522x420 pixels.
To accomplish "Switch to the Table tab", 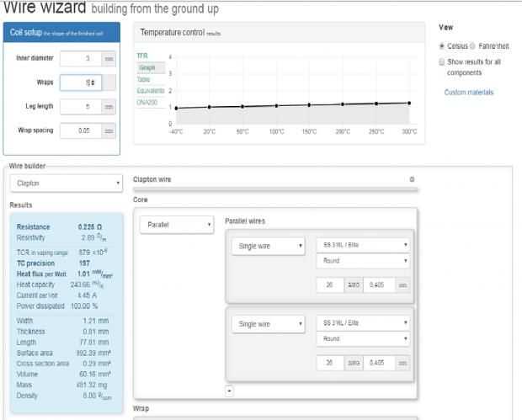I will click(x=143, y=80).
